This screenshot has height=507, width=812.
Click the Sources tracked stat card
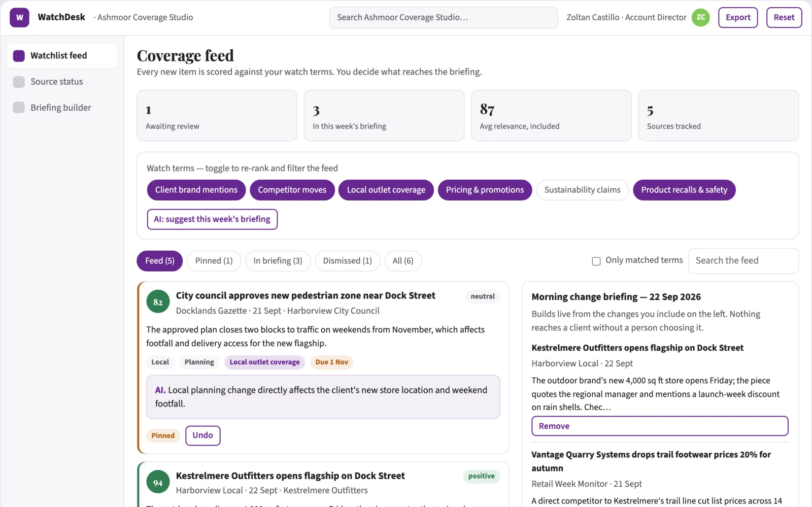pos(719,116)
